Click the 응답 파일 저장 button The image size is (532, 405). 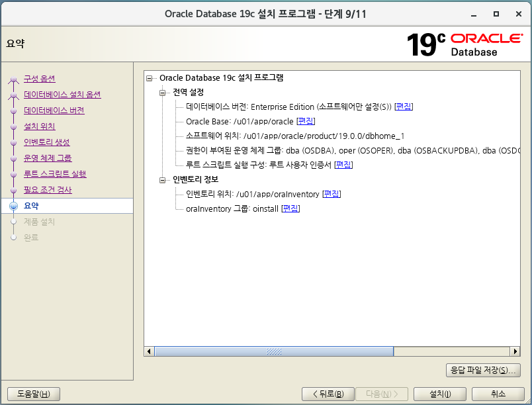click(483, 370)
